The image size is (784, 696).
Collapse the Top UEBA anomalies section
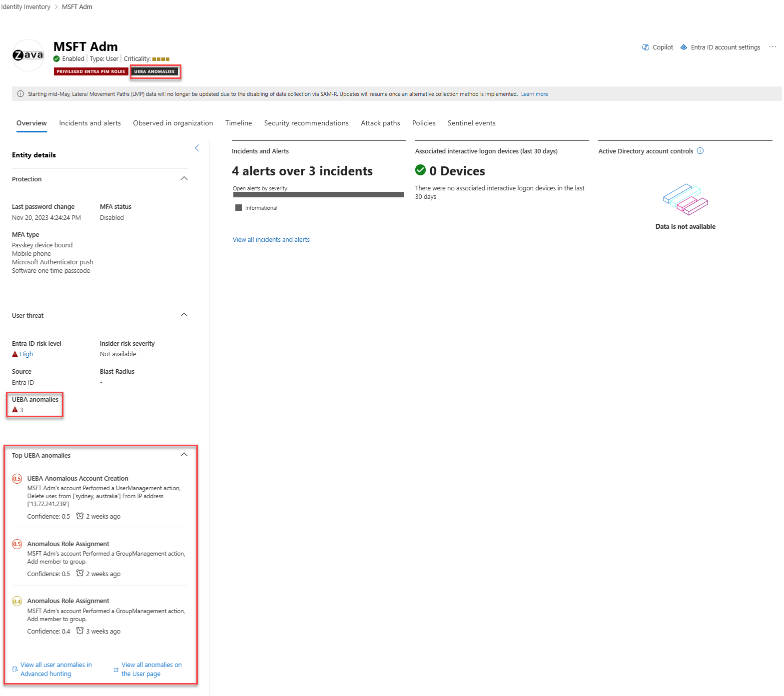184,455
